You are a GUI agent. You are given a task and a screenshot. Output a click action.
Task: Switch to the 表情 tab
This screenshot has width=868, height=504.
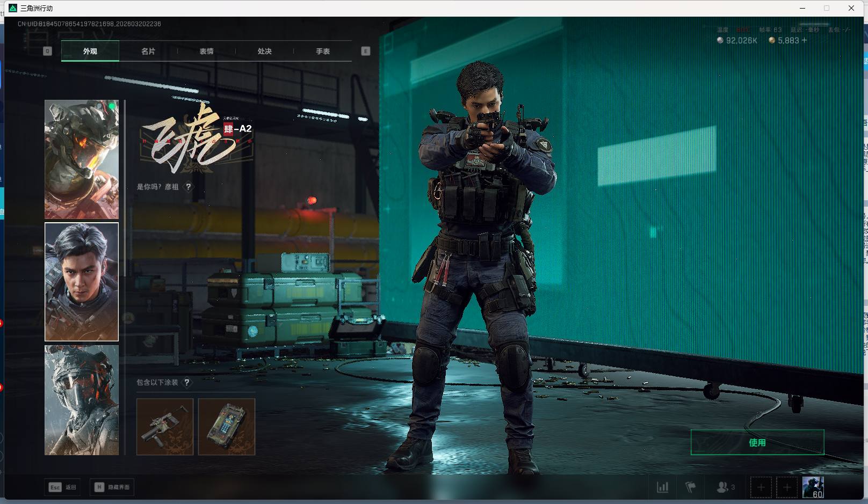pos(206,51)
